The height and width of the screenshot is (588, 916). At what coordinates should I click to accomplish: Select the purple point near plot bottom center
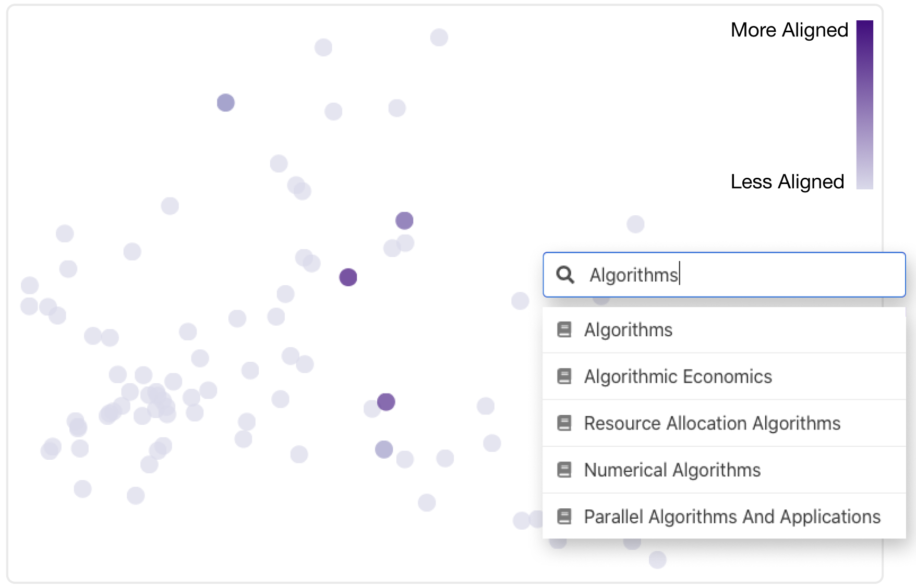pyautogui.click(x=386, y=402)
